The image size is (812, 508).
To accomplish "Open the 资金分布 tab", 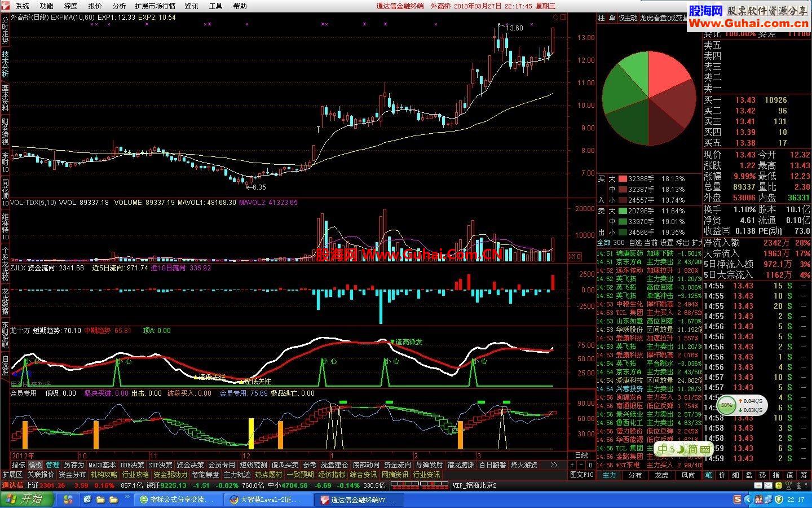I will click(x=72, y=475).
